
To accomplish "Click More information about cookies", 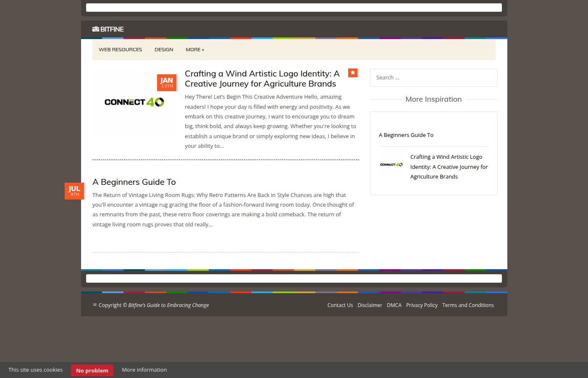I will [x=144, y=370].
